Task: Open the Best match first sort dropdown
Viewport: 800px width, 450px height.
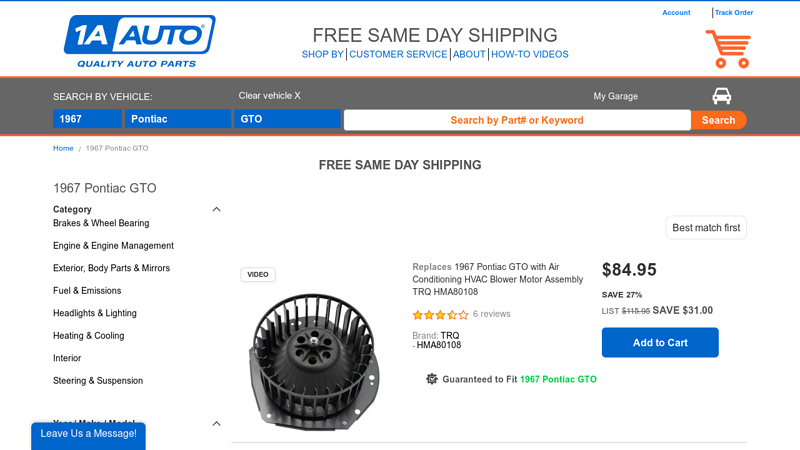Action: coord(706,228)
